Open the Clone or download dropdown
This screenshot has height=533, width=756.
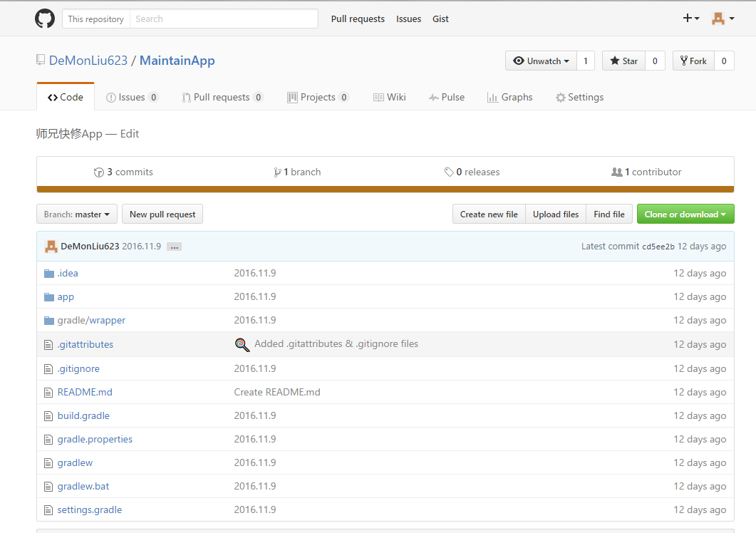click(685, 214)
